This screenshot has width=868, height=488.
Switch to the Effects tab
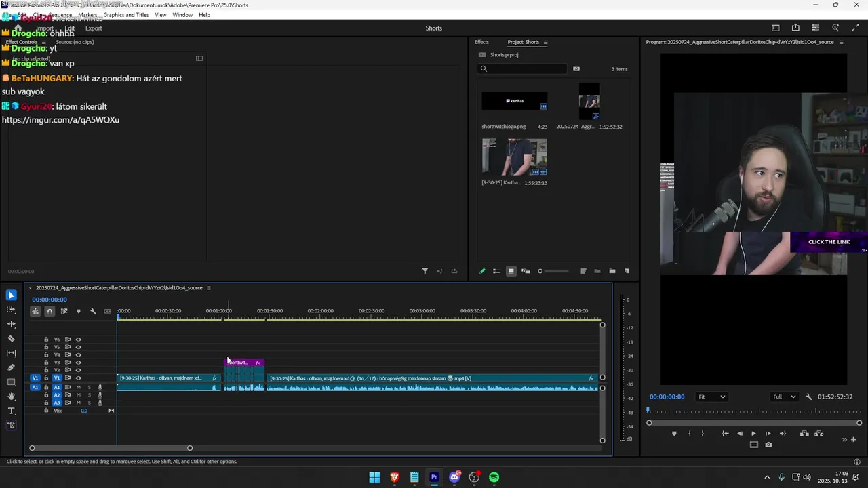tap(481, 42)
